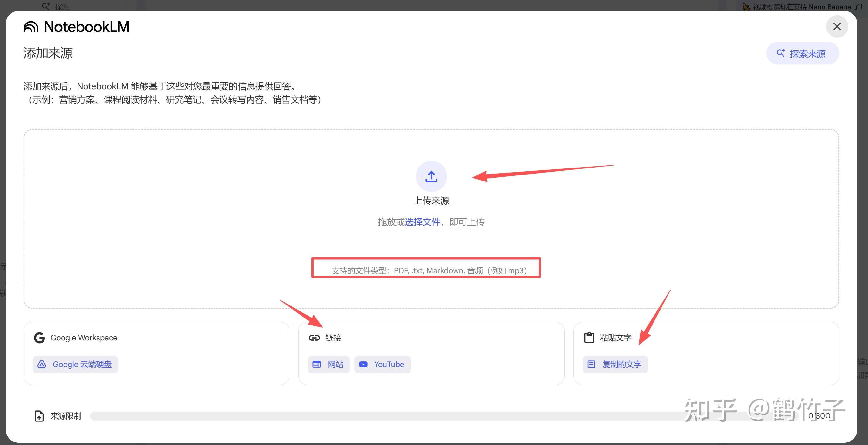
Task: Add a YouTube link source
Action: [383, 365]
